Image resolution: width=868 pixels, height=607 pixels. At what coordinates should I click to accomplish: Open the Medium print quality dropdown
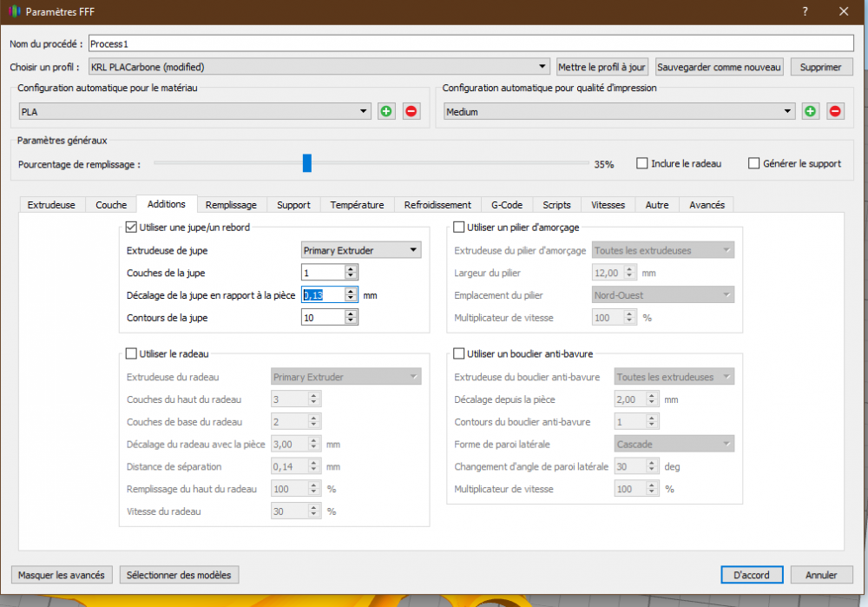[x=620, y=111]
